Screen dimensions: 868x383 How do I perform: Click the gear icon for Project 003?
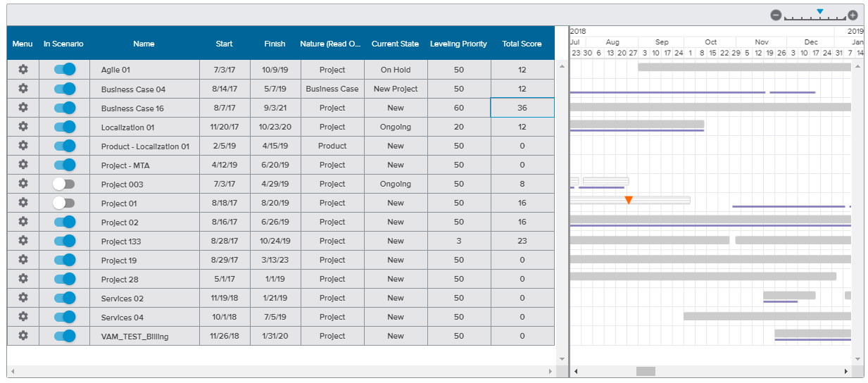pyautogui.click(x=23, y=184)
